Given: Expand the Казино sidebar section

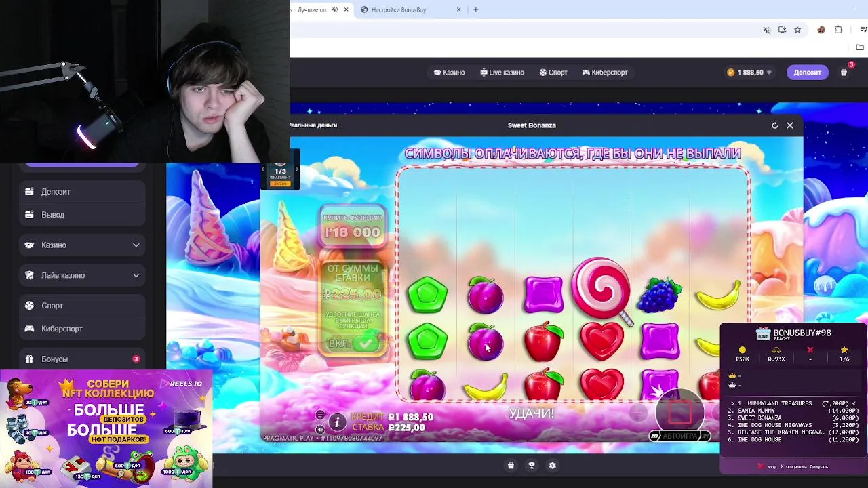Looking at the screenshot, I should [82, 245].
